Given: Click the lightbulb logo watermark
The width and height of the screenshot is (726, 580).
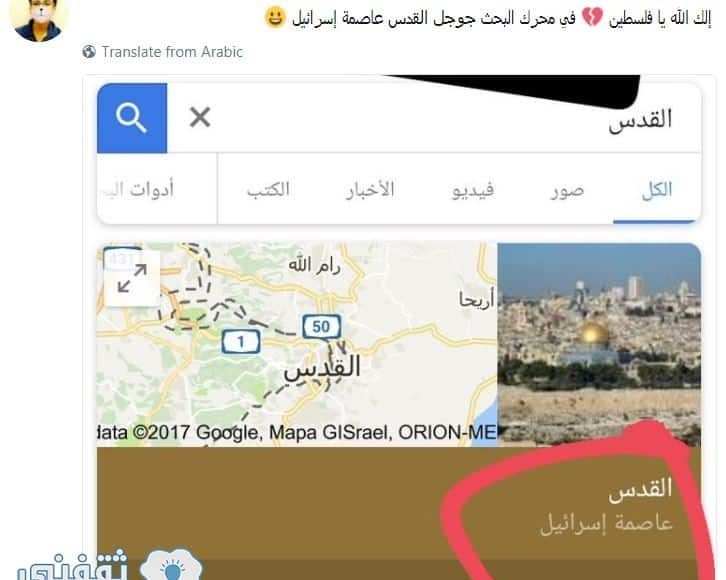Looking at the screenshot, I should 172,565.
